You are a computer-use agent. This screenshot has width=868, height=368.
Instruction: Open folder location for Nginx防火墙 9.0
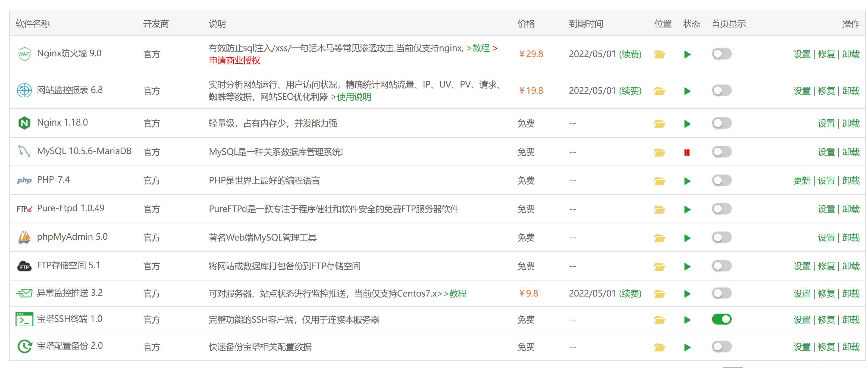click(x=659, y=54)
